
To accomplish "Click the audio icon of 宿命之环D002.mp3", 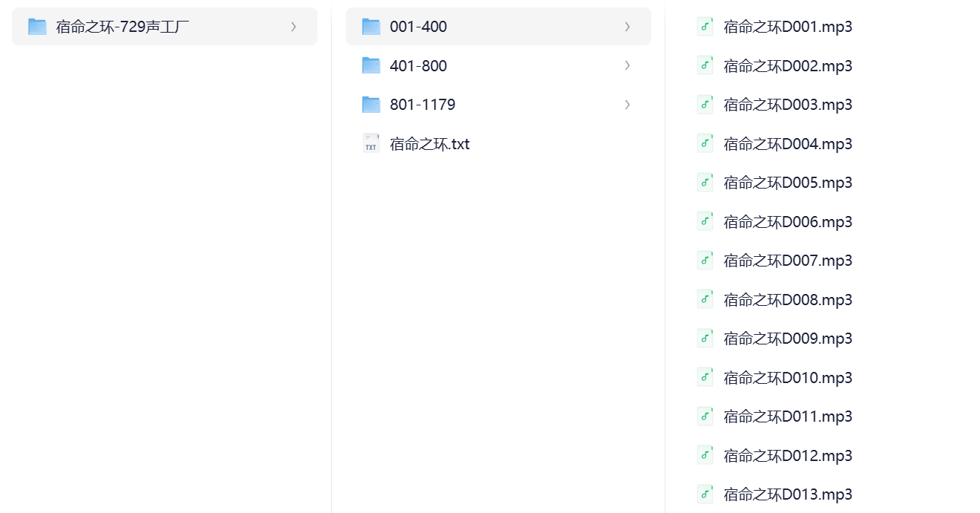I will coord(705,65).
